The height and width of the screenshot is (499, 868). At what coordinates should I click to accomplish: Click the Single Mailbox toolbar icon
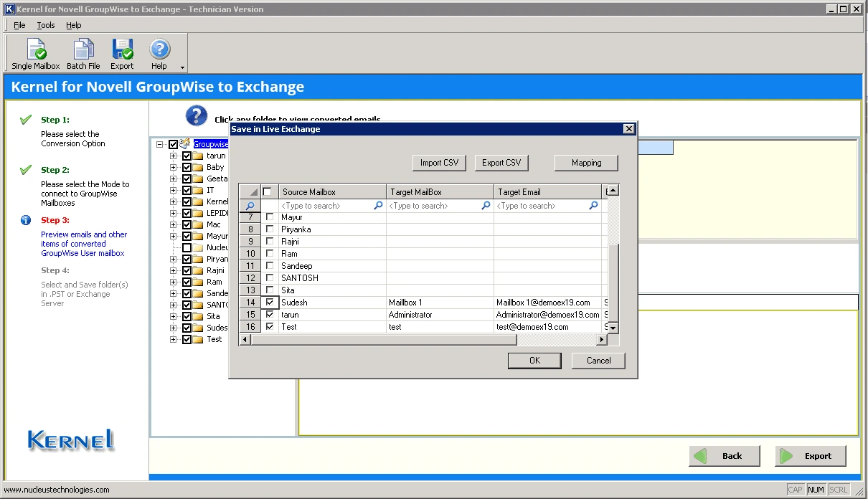click(x=36, y=49)
